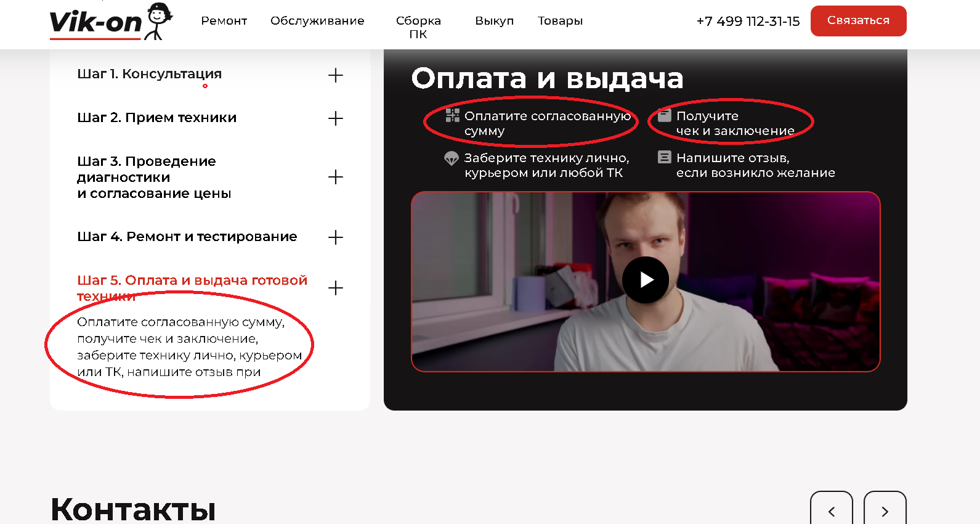Open the Ремонт menu item
Screen dimensions: 980x524
click(x=224, y=21)
